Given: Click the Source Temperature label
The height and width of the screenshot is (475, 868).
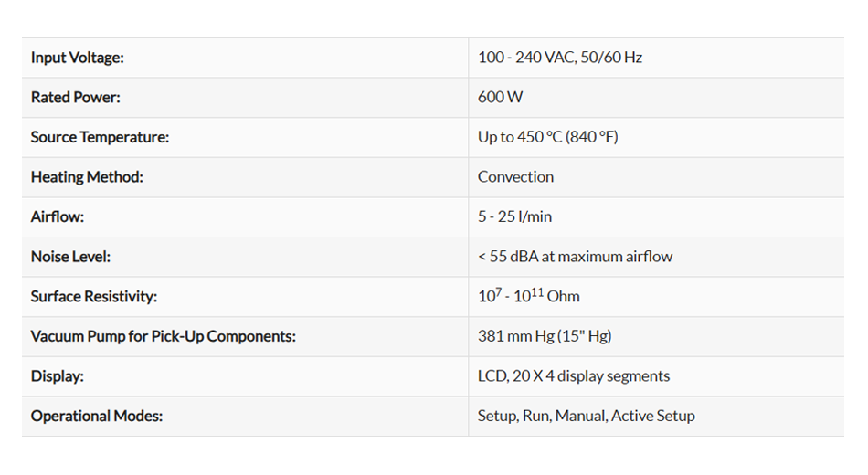Looking at the screenshot, I should (100, 137).
